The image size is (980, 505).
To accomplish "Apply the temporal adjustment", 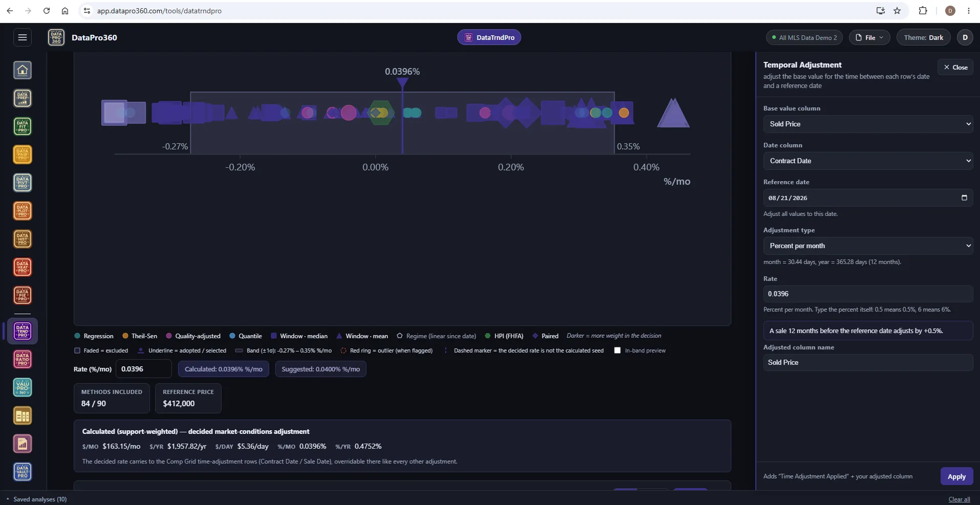I will point(956,476).
